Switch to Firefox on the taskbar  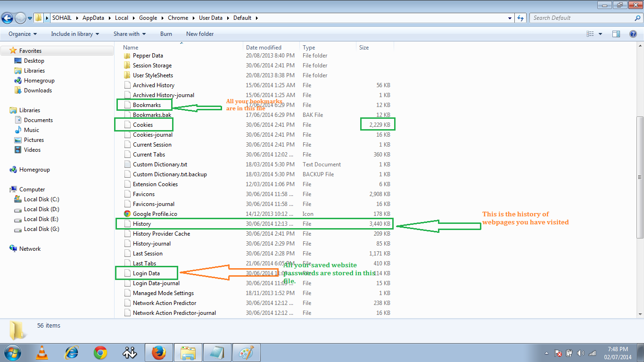pyautogui.click(x=159, y=353)
